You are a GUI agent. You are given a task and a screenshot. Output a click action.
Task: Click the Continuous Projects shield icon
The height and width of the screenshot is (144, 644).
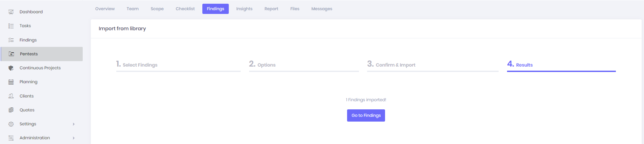(x=11, y=68)
